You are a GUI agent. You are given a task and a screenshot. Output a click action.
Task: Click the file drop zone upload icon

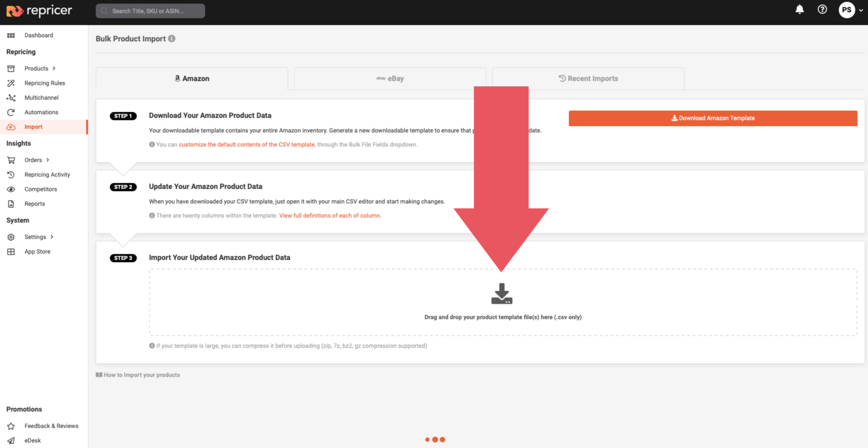[502, 294]
